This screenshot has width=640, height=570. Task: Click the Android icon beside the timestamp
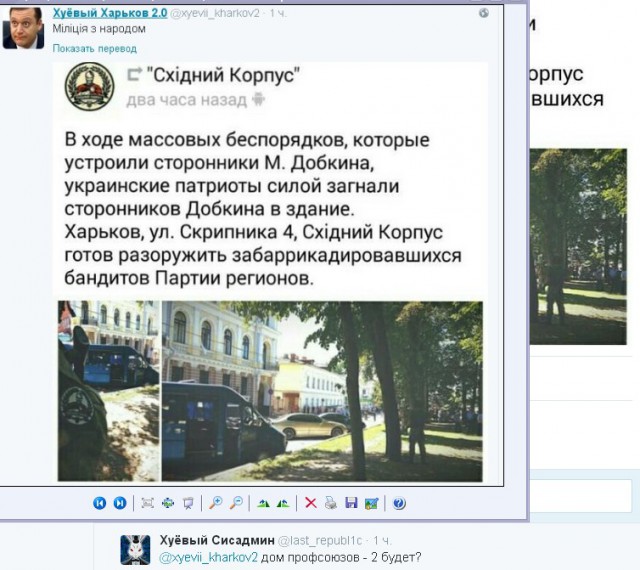[258, 99]
